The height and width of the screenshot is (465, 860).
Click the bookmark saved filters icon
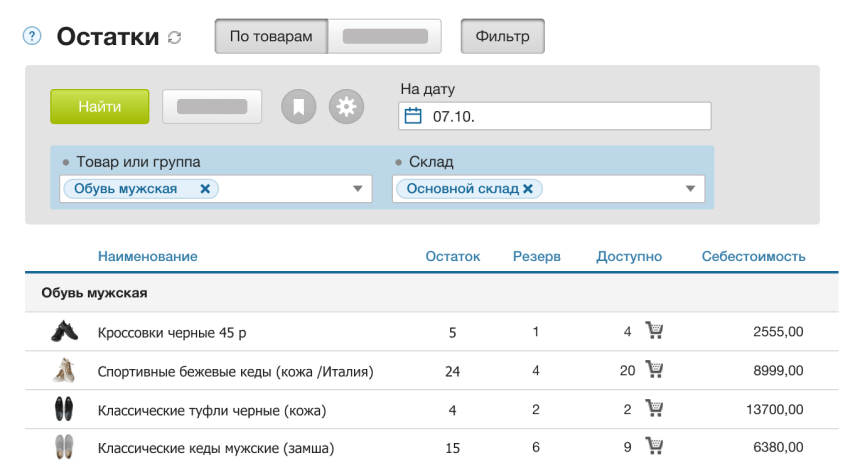[x=298, y=106]
